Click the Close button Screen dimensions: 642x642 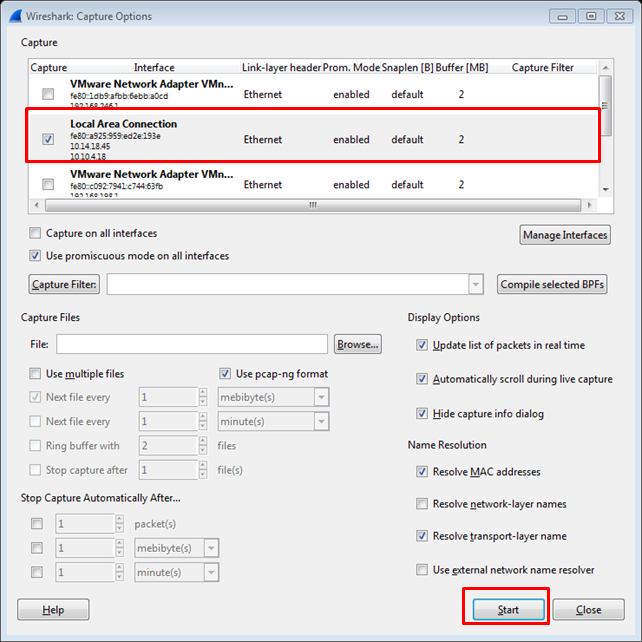click(588, 610)
